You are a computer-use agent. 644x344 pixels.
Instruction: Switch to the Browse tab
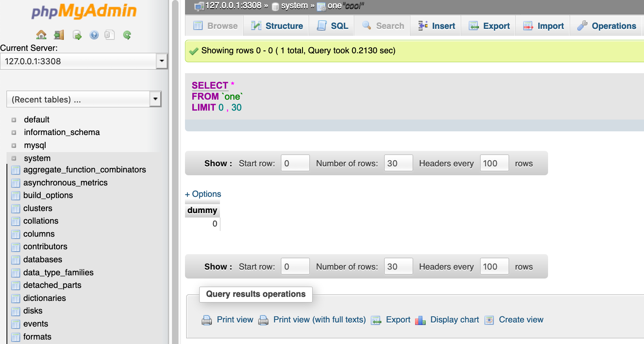click(x=215, y=26)
